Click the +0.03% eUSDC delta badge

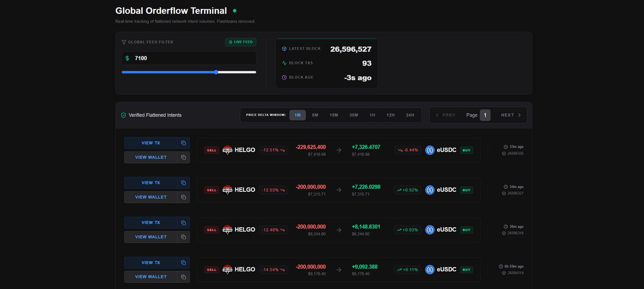tap(407, 229)
